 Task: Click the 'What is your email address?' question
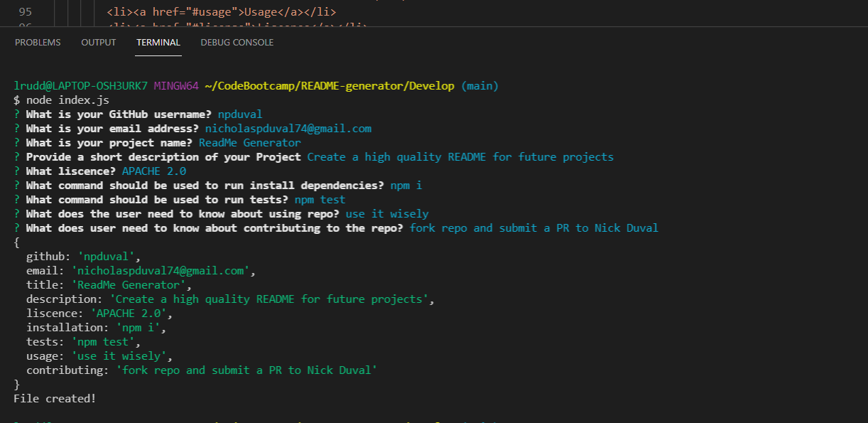point(112,129)
